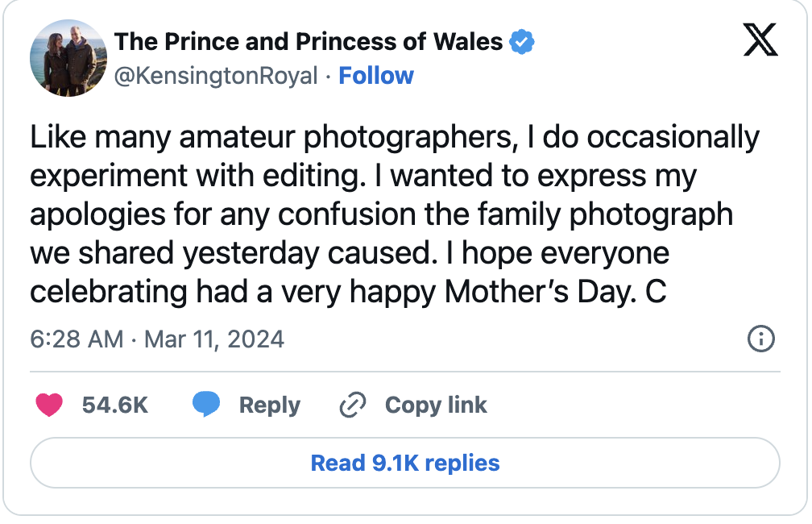
Task: Open Read 9.1K replies button
Action: (405, 463)
